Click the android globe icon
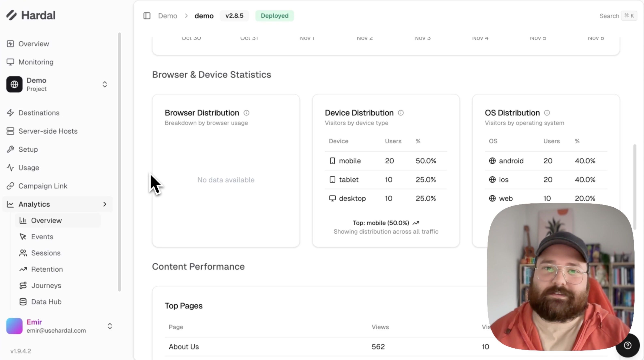The width and height of the screenshot is (644, 360). [492, 161]
